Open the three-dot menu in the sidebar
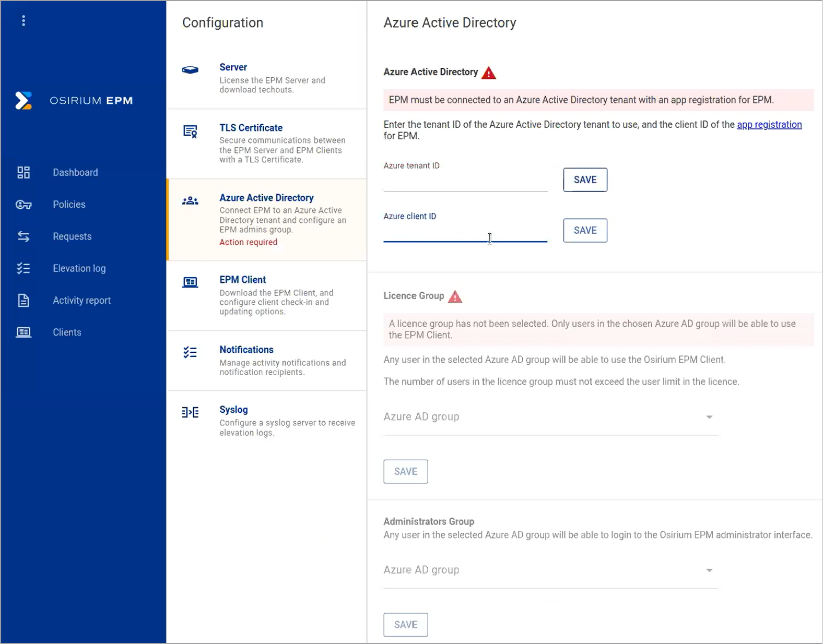 (23, 21)
